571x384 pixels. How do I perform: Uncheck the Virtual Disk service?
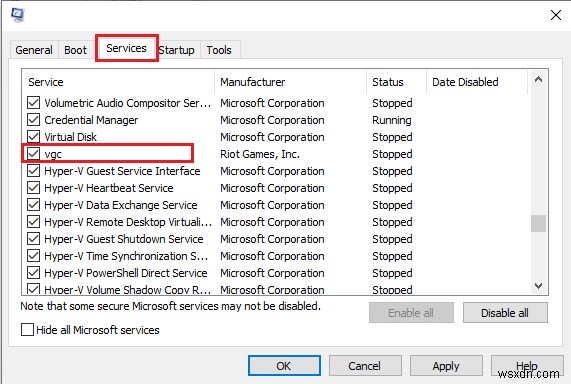[x=34, y=137]
